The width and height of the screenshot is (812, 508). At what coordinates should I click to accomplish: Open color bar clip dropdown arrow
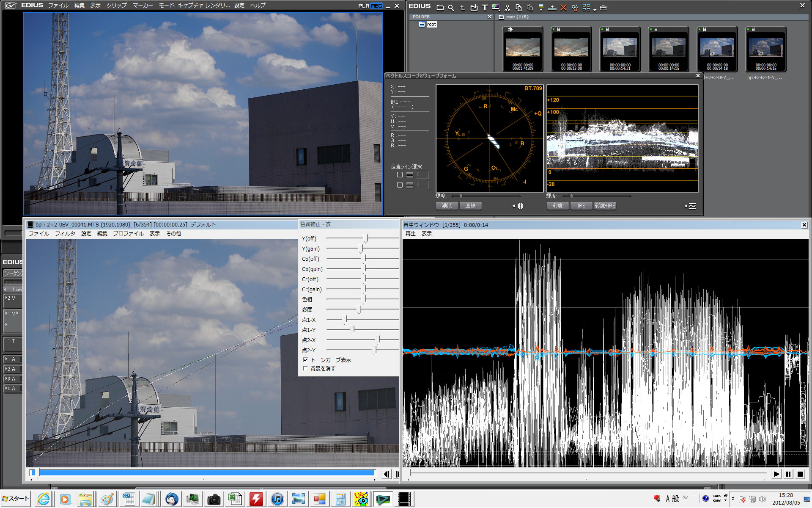pyautogui.click(x=500, y=9)
